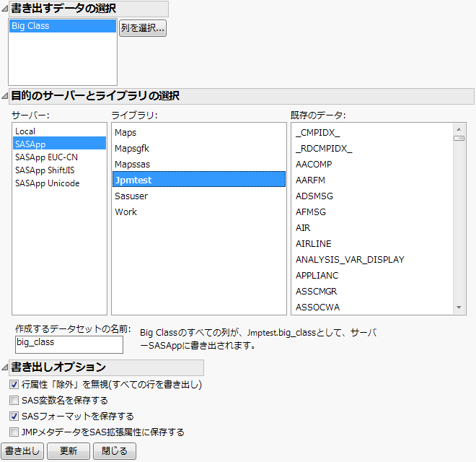Click the 閉じる close button
The image size is (476, 462).
(115, 452)
